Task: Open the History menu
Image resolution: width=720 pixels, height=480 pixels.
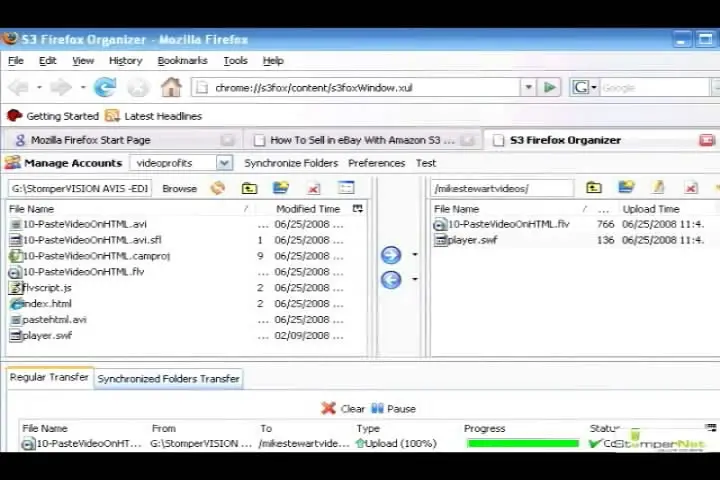Action: point(126,61)
